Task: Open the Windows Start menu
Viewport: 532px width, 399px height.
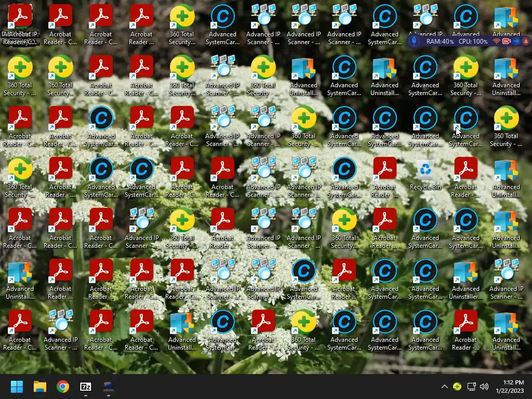Action: click(x=17, y=387)
